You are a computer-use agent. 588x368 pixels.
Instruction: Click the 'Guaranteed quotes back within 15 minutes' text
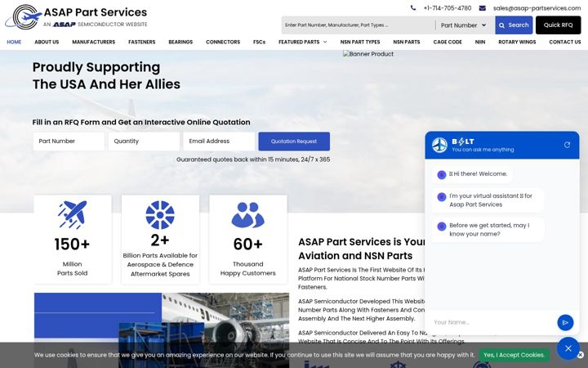253,159
